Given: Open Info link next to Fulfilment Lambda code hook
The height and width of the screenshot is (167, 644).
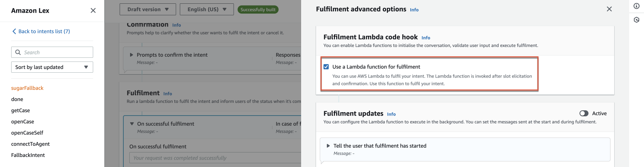Looking at the screenshot, I should click(x=426, y=38).
